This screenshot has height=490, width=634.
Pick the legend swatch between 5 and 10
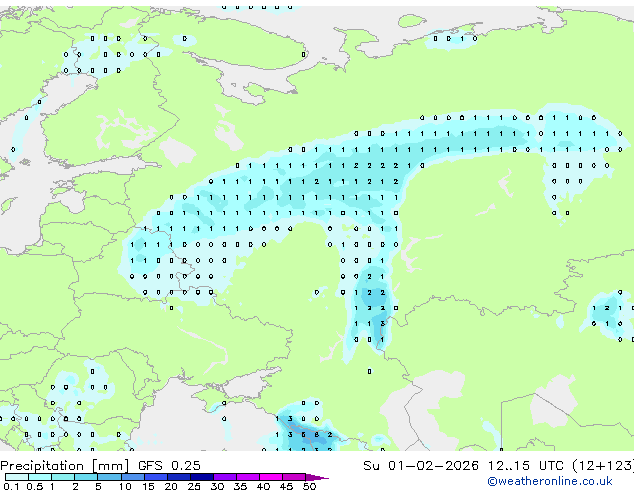pyautogui.click(x=109, y=477)
